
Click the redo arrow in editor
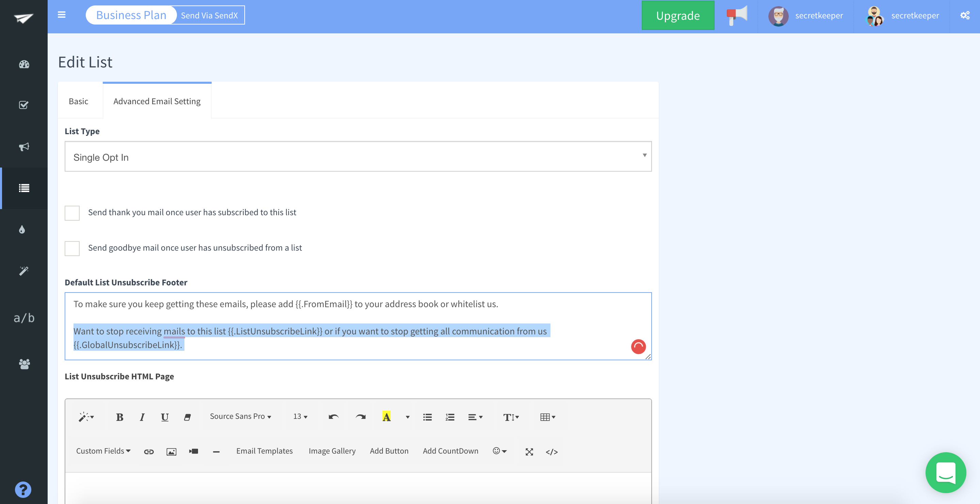(x=361, y=417)
